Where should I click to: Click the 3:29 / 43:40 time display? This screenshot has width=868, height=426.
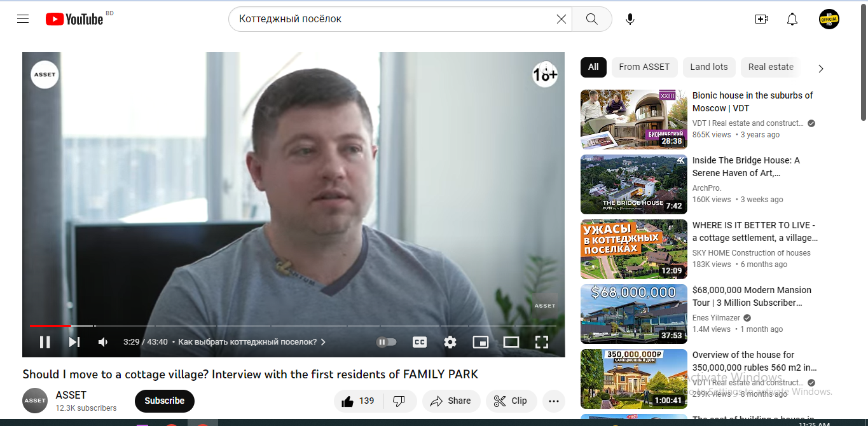click(x=146, y=342)
